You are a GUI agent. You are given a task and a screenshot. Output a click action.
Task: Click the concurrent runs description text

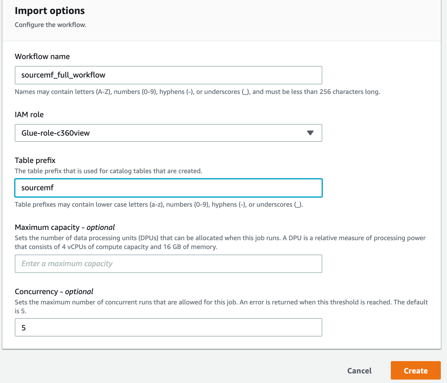[x=221, y=306]
